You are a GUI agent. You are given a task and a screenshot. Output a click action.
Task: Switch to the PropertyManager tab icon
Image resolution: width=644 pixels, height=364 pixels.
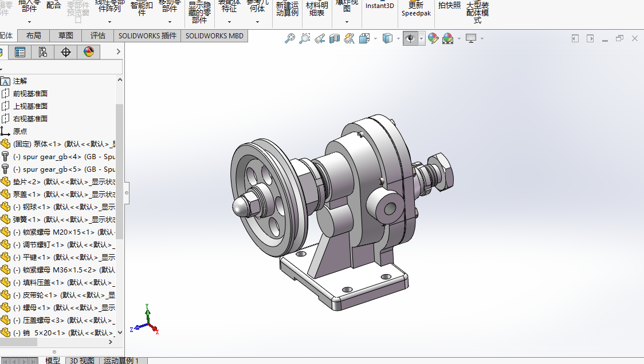coord(19,52)
